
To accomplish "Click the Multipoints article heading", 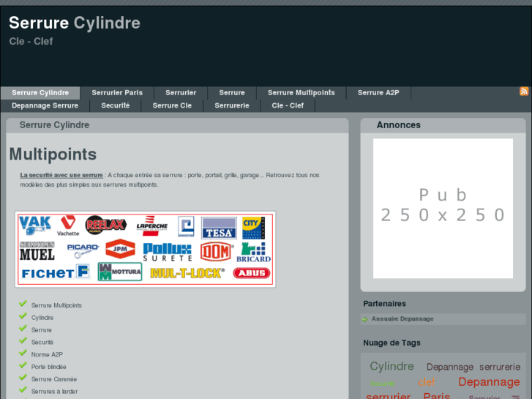I will pos(53,154).
